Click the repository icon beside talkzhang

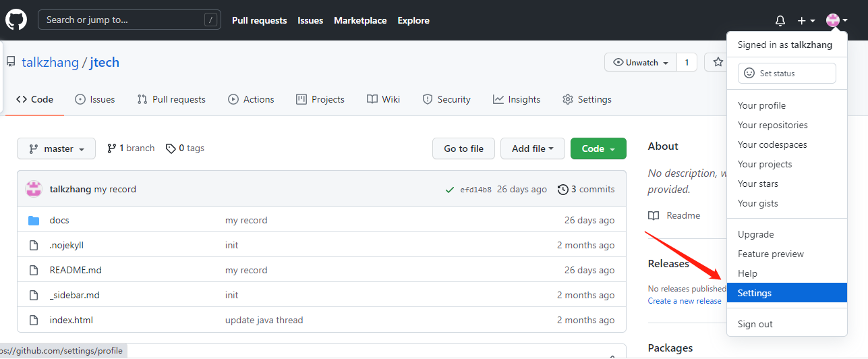pos(11,62)
